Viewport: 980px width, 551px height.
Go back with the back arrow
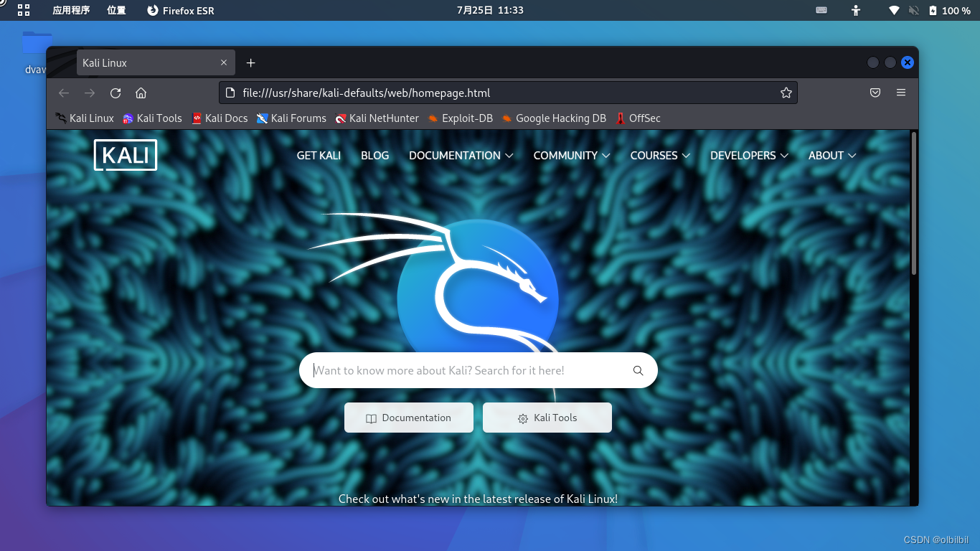[x=64, y=93]
